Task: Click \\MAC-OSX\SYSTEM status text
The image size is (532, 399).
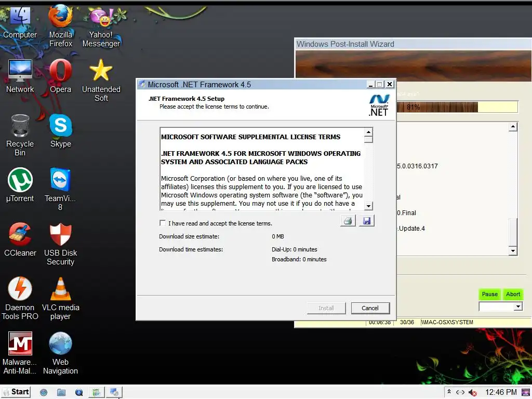Action: [x=447, y=322]
